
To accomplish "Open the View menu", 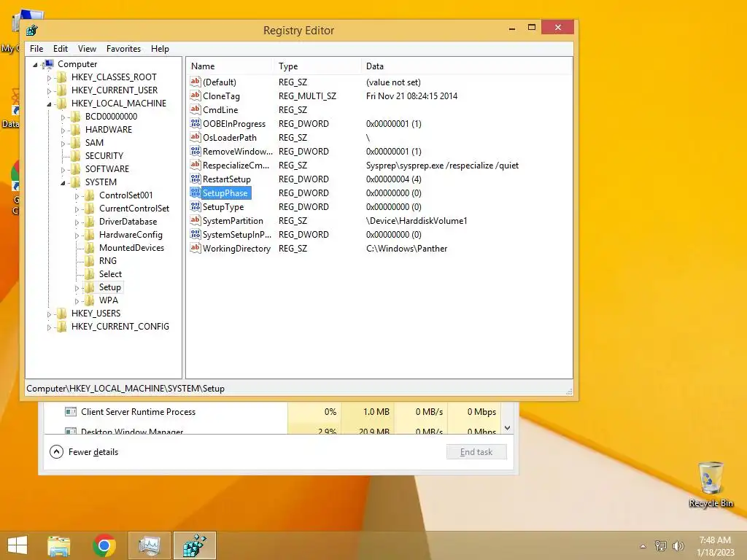I will pyautogui.click(x=88, y=49).
